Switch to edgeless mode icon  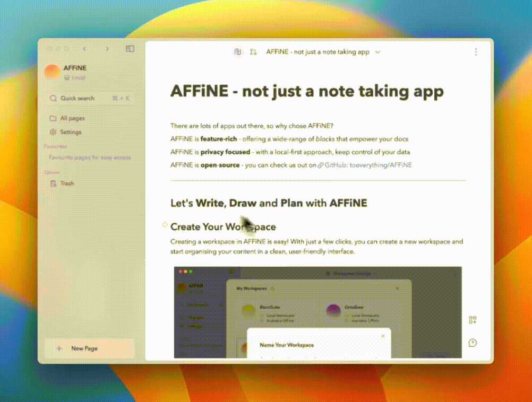click(x=253, y=52)
